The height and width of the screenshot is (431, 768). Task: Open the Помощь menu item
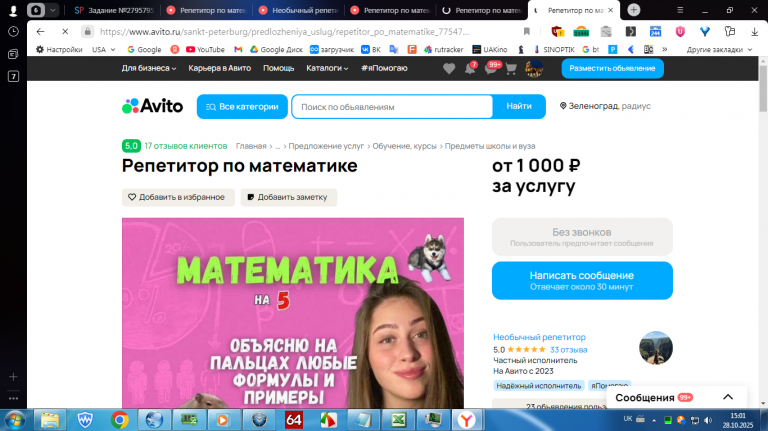[278, 68]
